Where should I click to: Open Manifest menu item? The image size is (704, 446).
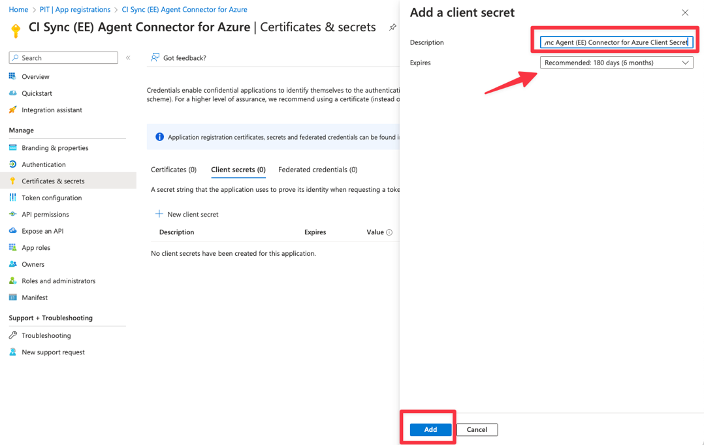[35, 297]
